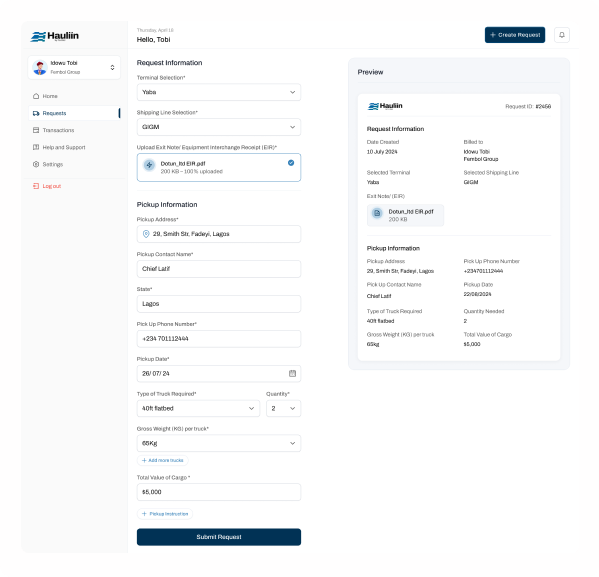Open the Terminal Selection dropdown
This screenshot has width=599, height=577.
coord(219,92)
